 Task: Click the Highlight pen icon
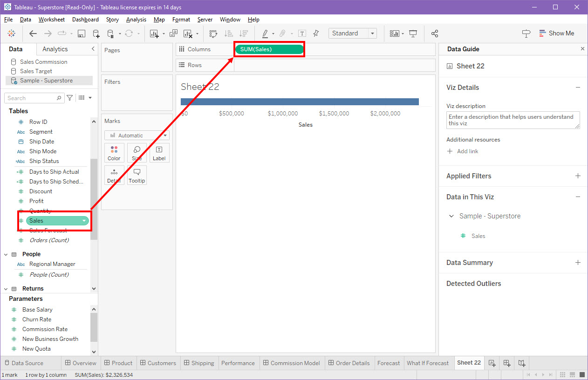[265, 34]
